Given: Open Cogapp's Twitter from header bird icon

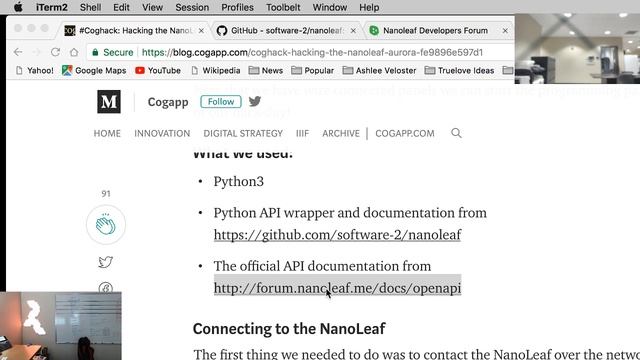Looking at the screenshot, I should coord(255,101).
